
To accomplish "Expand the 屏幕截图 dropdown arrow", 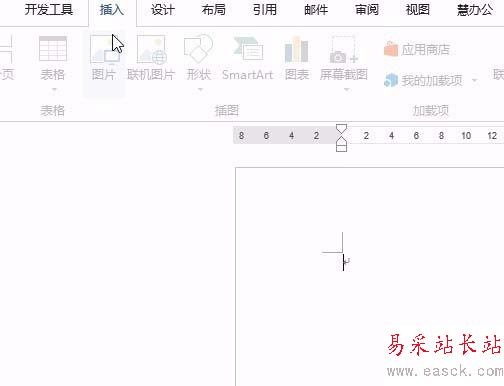I will click(346, 89).
